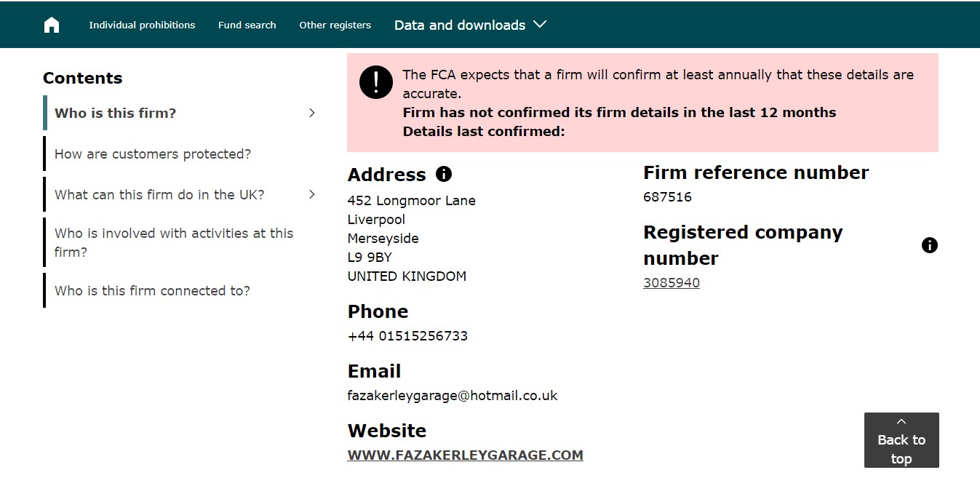Visit WWW.FAZAKERLEYGARAGE.COM website link
980x478 pixels.
pyautogui.click(x=466, y=455)
